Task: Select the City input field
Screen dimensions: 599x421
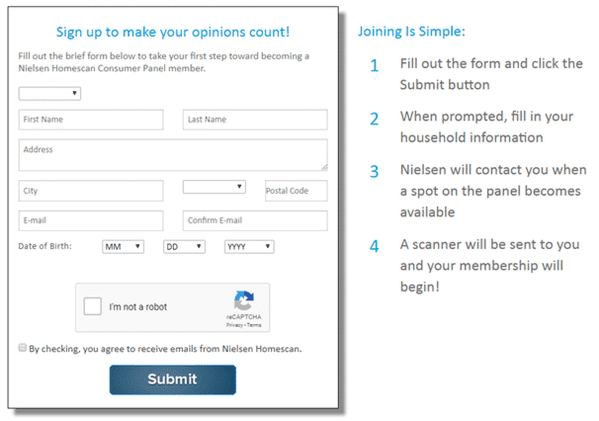Action: 91,191
